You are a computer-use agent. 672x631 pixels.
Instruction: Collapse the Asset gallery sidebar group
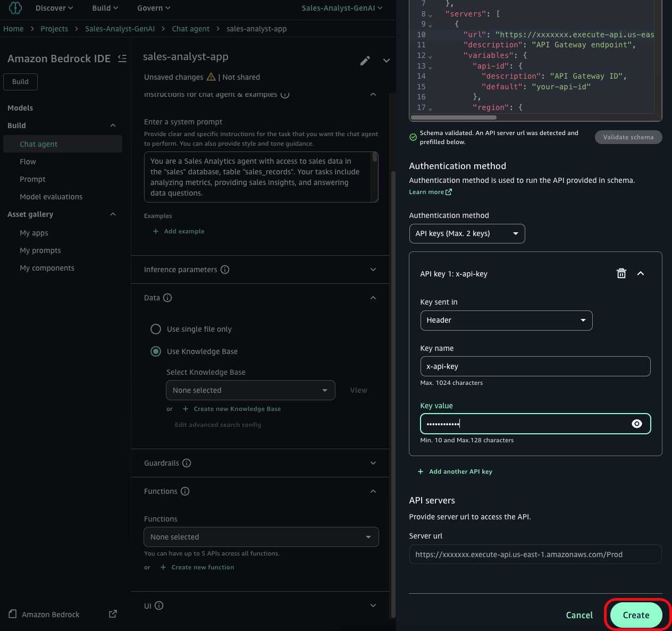(113, 214)
